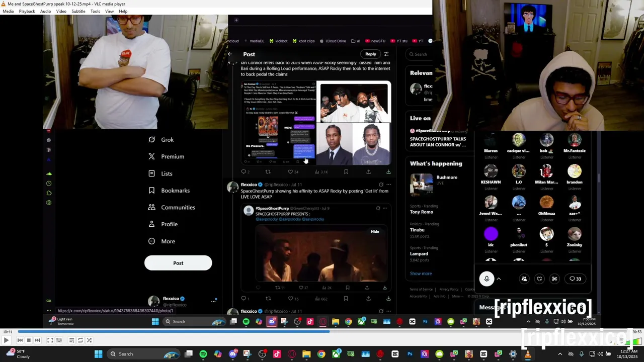This screenshot has height=362, width=644.
Task: Open Spaces comments showing 33
Action: point(575,279)
